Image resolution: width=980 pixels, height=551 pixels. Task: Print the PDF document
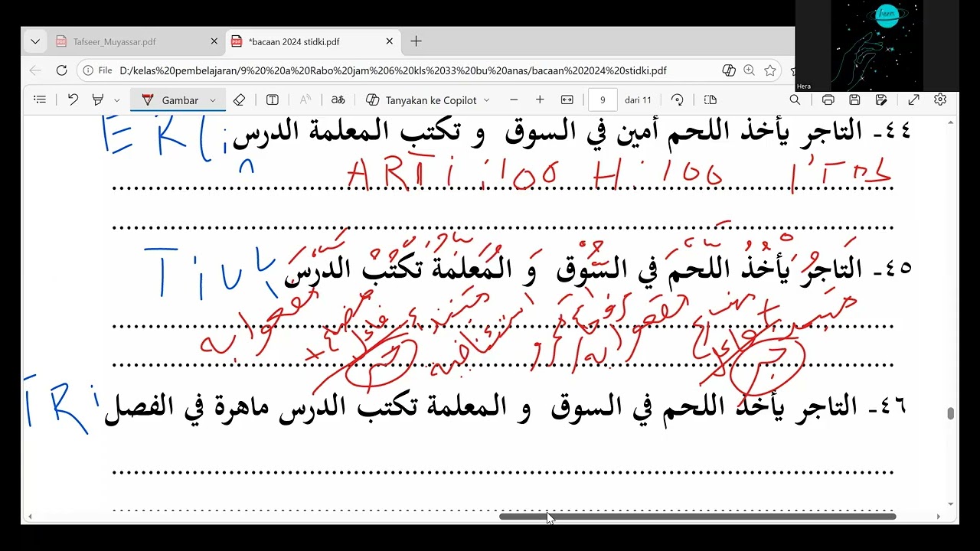828,99
